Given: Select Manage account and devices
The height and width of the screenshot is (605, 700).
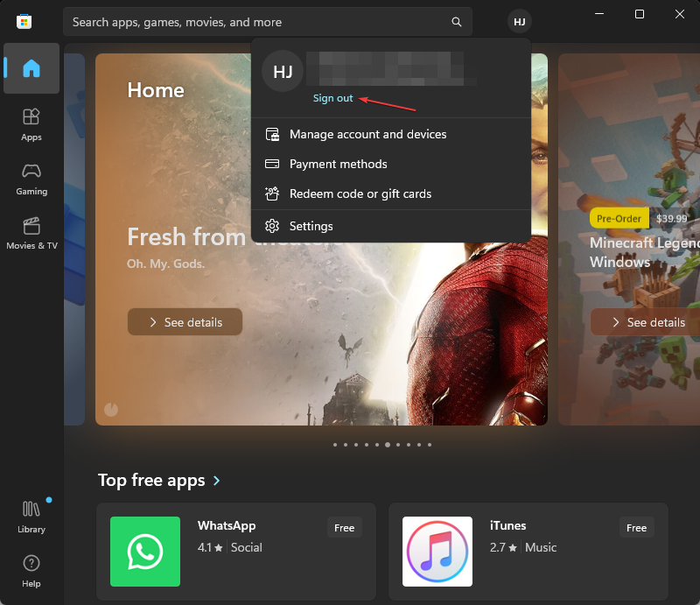Looking at the screenshot, I should tap(390, 135).
